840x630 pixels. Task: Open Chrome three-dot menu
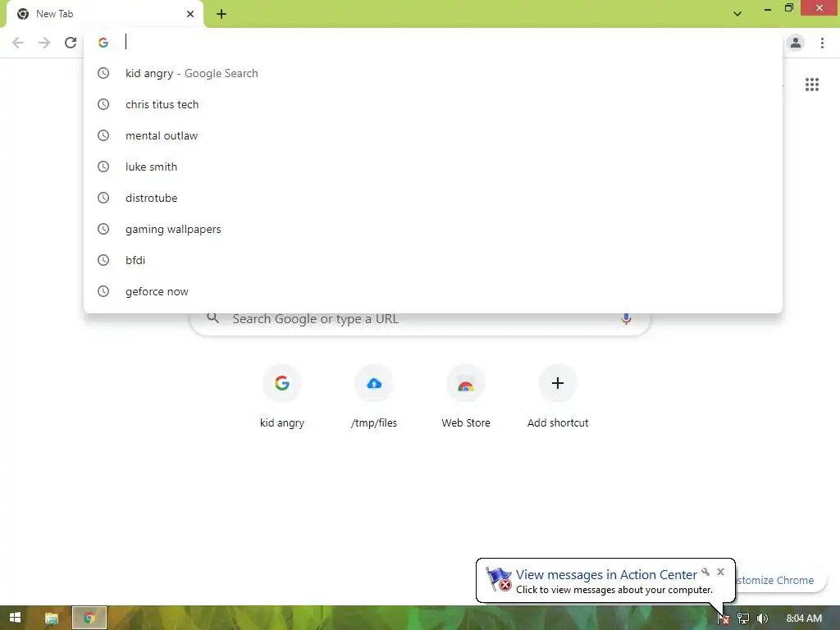822,43
